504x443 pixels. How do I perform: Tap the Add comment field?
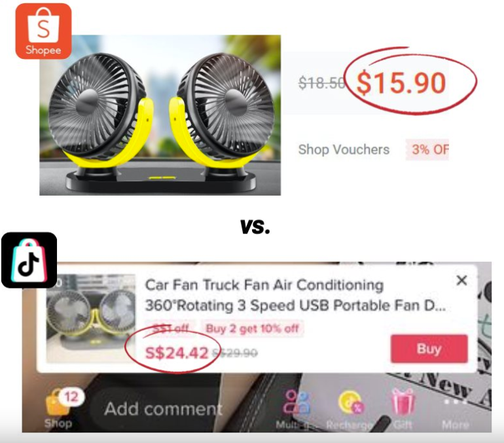click(158, 409)
